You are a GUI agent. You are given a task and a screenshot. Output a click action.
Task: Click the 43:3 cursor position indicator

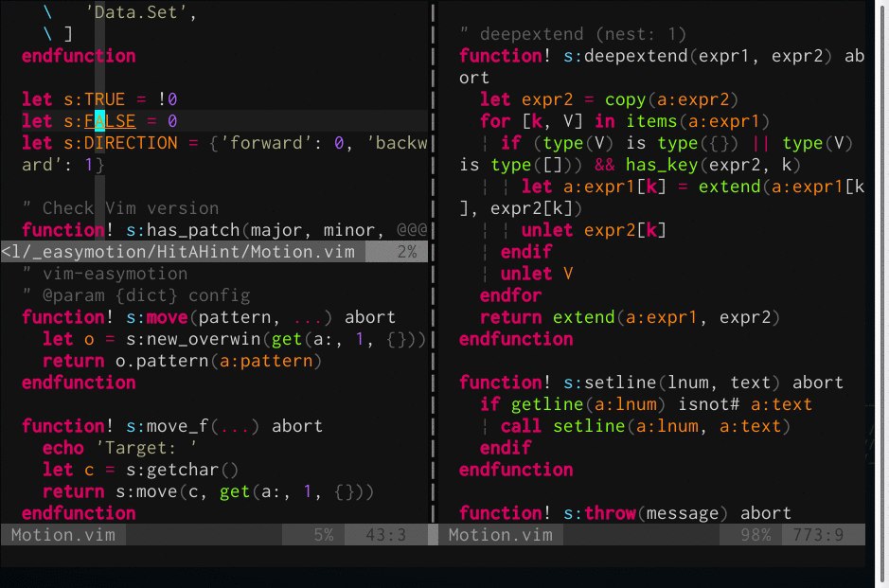(x=386, y=535)
